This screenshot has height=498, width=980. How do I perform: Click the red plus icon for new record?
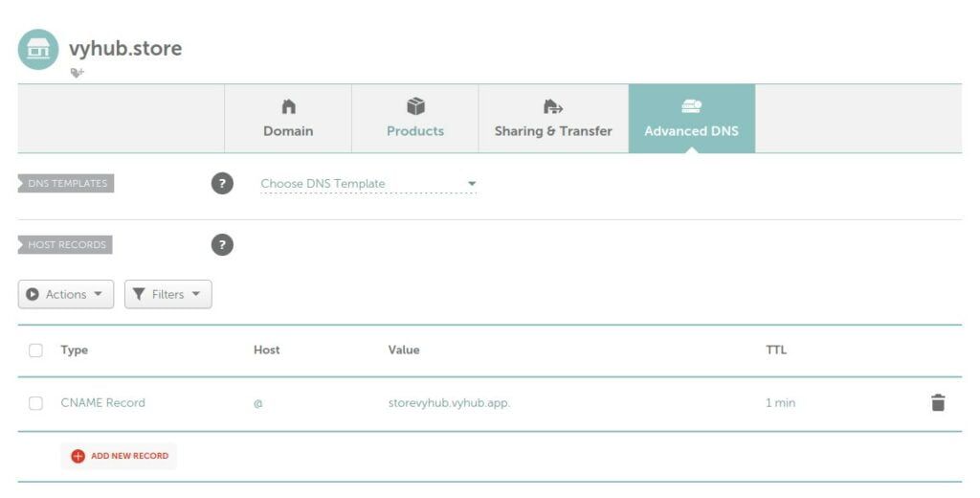coord(78,456)
